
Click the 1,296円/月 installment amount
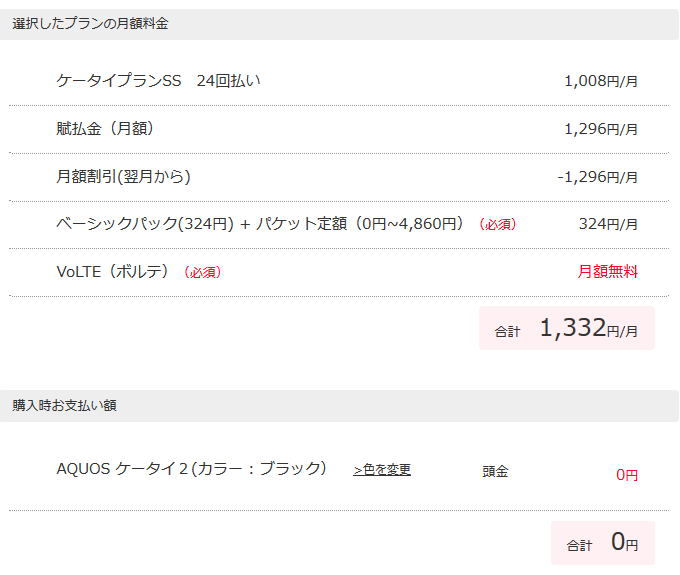[601, 129]
